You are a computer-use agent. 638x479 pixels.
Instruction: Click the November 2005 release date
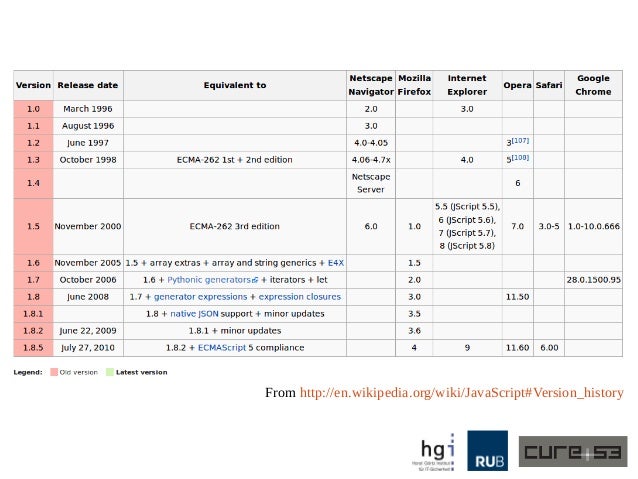point(88,263)
